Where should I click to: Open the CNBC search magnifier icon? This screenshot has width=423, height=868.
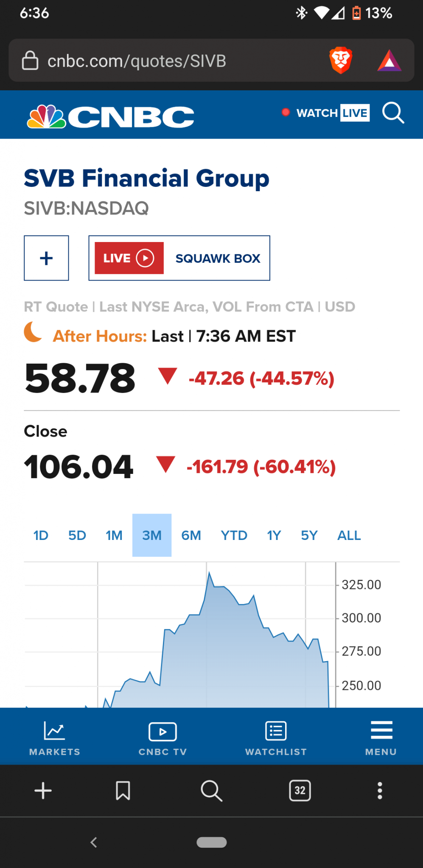pos(393,113)
